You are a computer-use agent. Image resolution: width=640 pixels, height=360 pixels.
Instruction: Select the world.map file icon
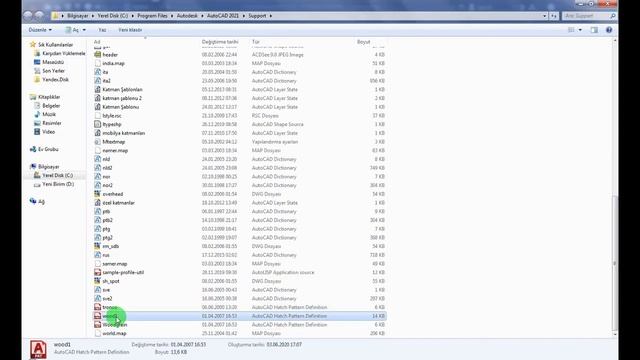(98, 333)
